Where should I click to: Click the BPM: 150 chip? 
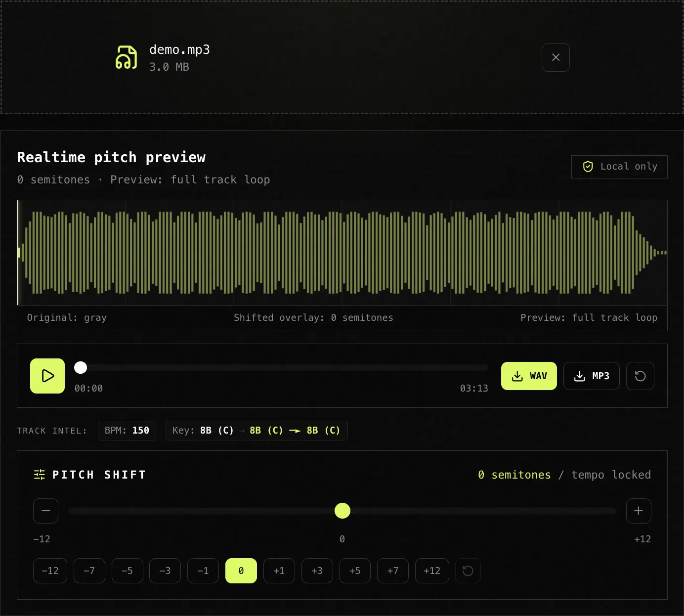[127, 430]
